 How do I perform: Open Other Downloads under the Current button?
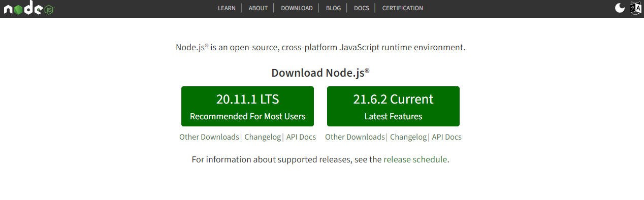(x=355, y=137)
